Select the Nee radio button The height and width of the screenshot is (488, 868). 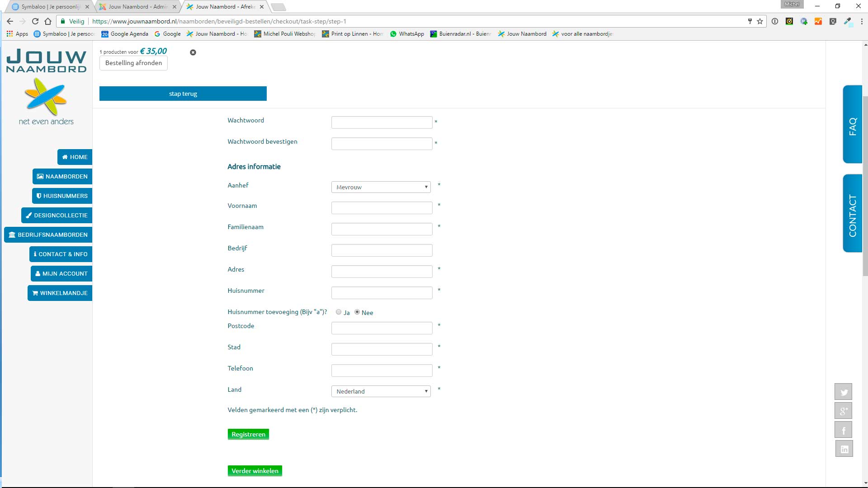[x=357, y=312]
